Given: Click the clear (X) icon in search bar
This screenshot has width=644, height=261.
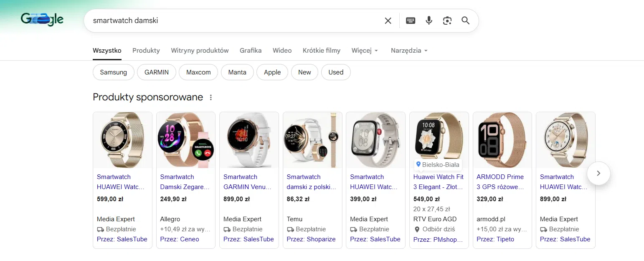Looking at the screenshot, I should [x=388, y=20].
